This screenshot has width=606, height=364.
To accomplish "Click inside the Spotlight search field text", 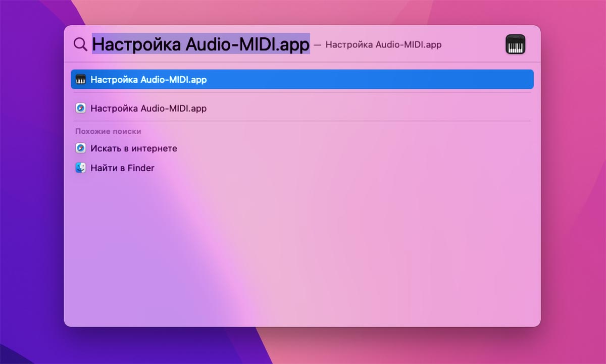I will [x=200, y=44].
